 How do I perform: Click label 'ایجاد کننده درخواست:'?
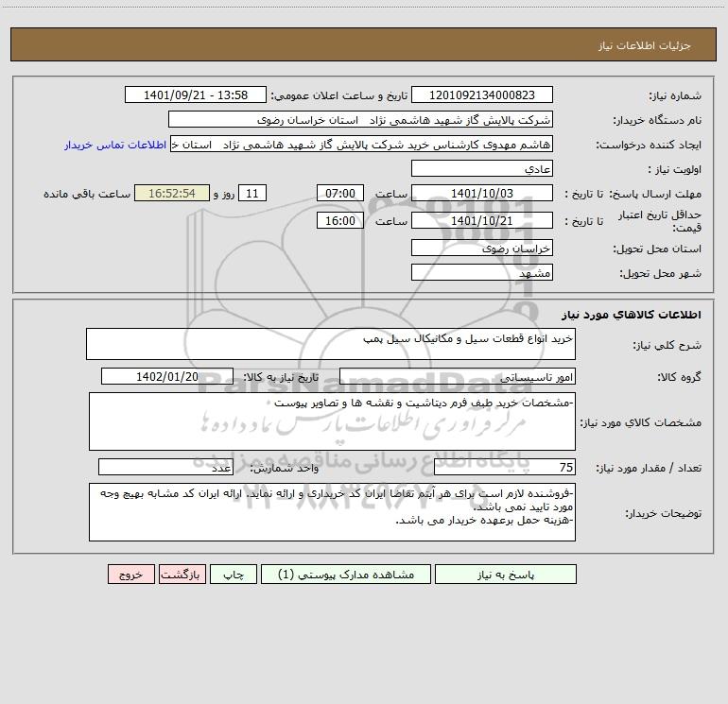[x=649, y=146]
